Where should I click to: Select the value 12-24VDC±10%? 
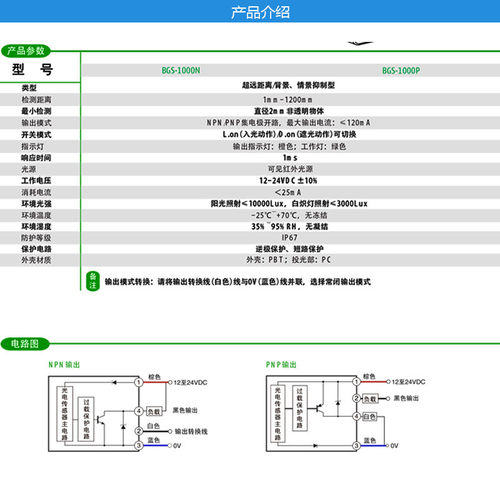(288, 181)
